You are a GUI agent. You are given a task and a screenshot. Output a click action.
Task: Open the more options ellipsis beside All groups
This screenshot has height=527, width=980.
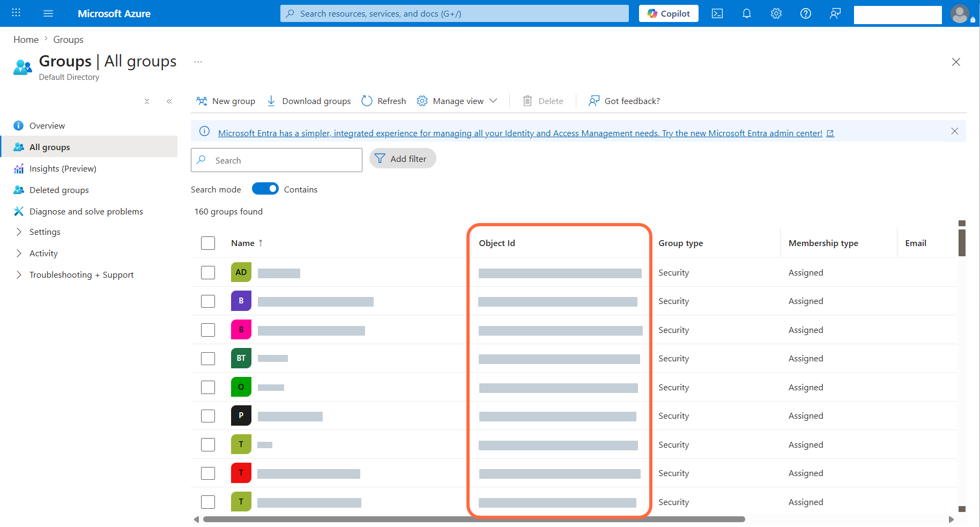click(198, 62)
